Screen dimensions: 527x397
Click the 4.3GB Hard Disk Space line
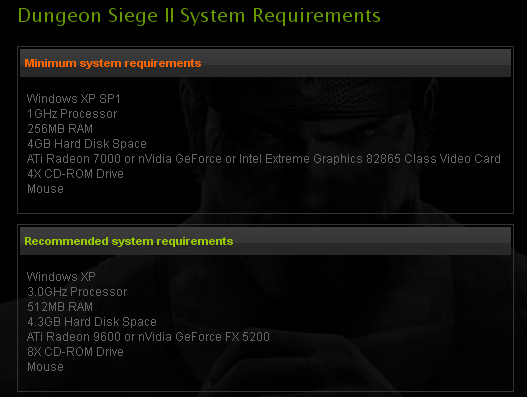92,322
